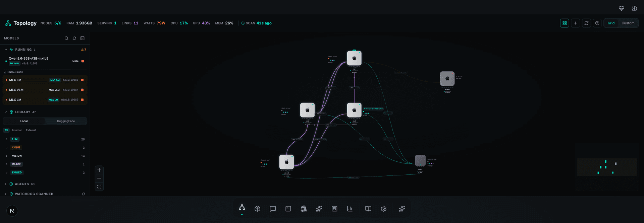Open the chat bubble icon in dock
Screen dimensions: 644x223
[273, 209]
